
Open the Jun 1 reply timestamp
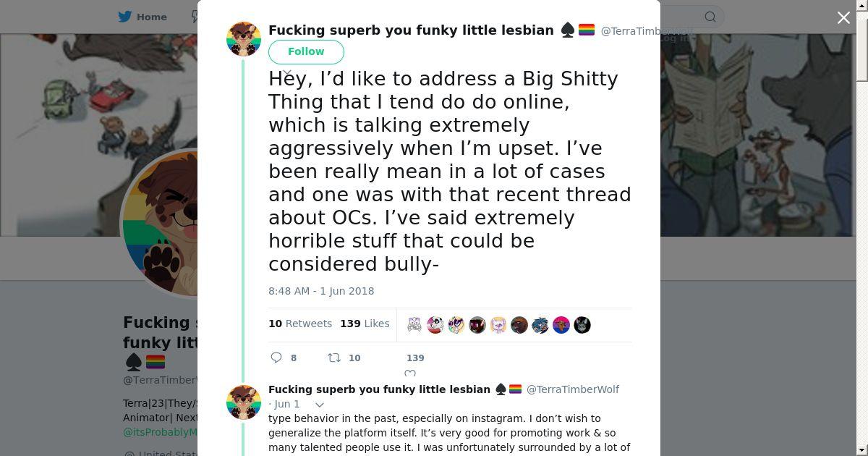(286, 404)
